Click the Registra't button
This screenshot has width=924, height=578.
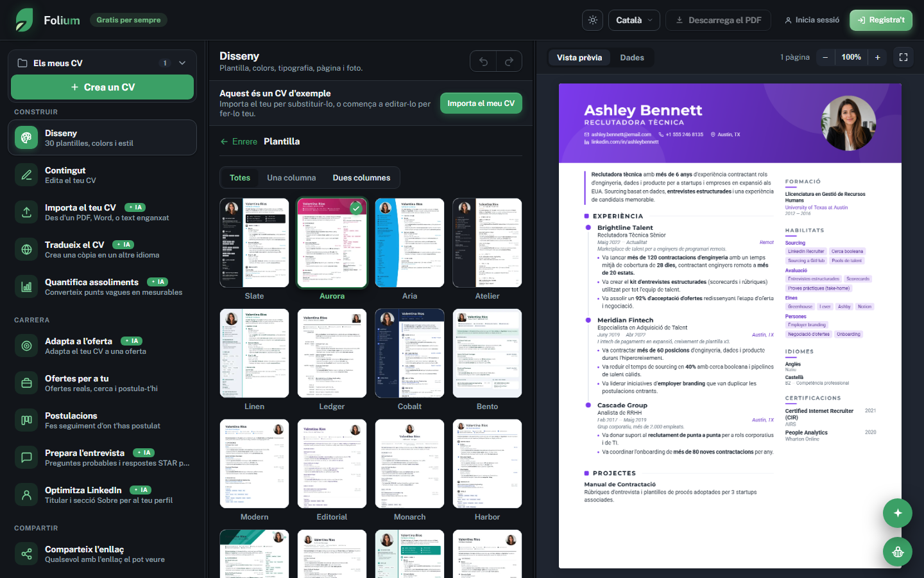pyautogui.click(x=881, y=20)
